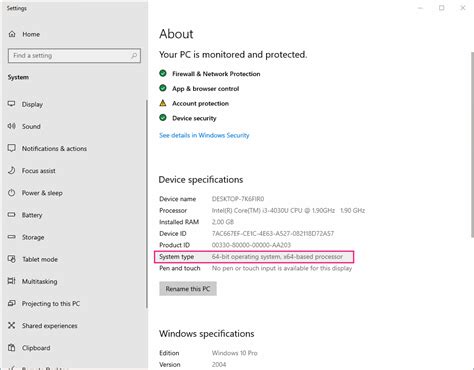Click the sidebar vertical scrollbar

(x=146, y=204)
